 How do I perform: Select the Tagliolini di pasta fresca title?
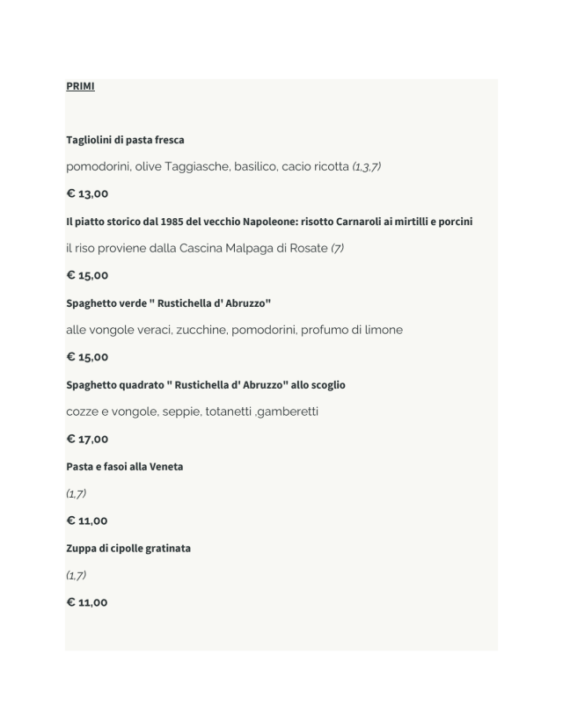(x=125, y=140)
